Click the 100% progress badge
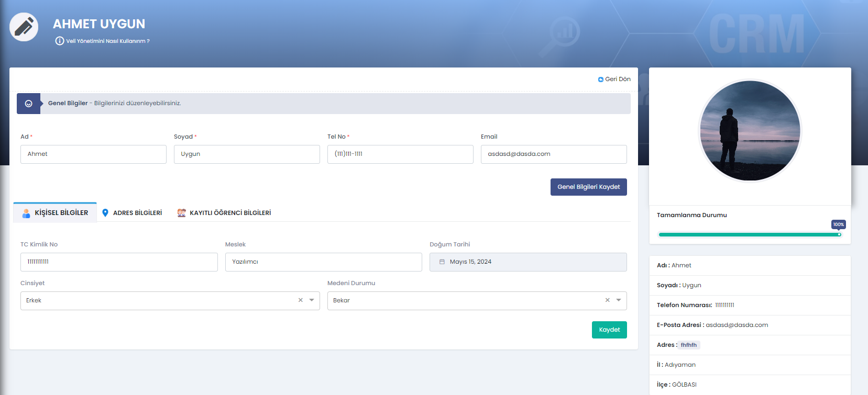 tap(839, 224)
